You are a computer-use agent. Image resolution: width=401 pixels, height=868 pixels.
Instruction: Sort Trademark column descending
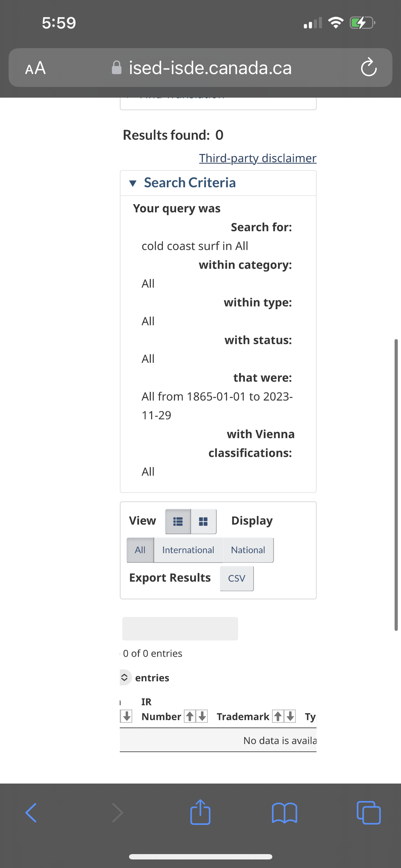(x=291, y=716)
